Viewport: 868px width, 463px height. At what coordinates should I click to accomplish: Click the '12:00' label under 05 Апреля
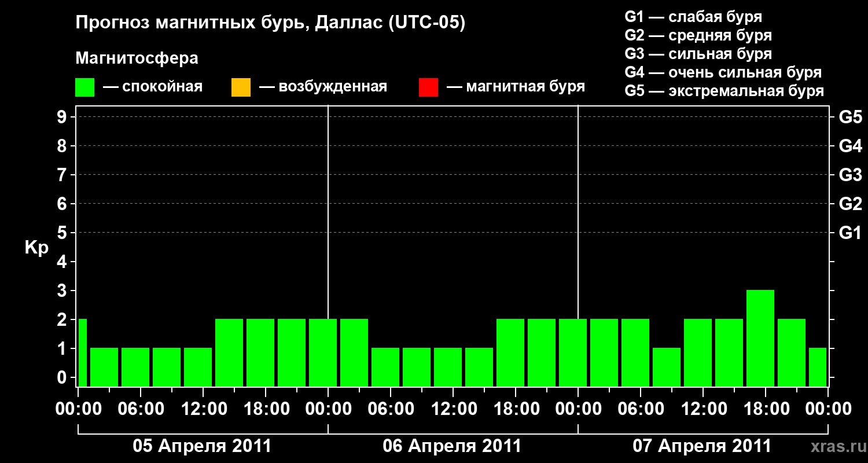(203, 409)
